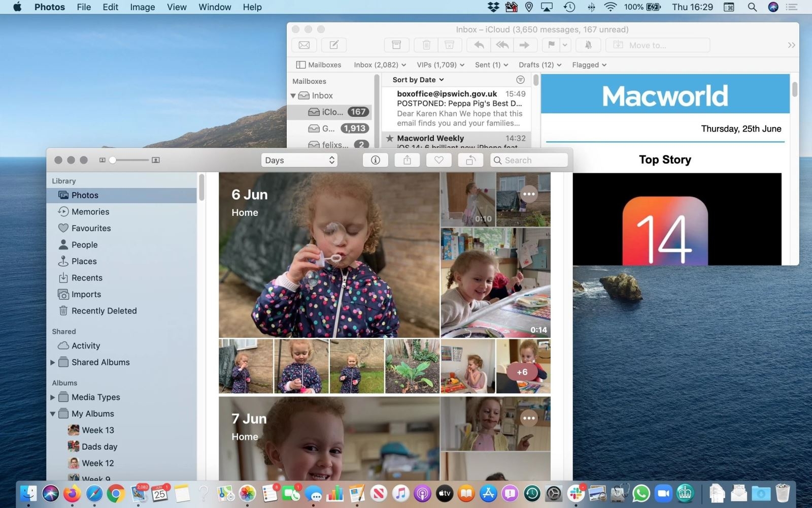Toggle the Mailboxes sidebar in Mail
The image size is (812, 508).
tap(300, 65)
